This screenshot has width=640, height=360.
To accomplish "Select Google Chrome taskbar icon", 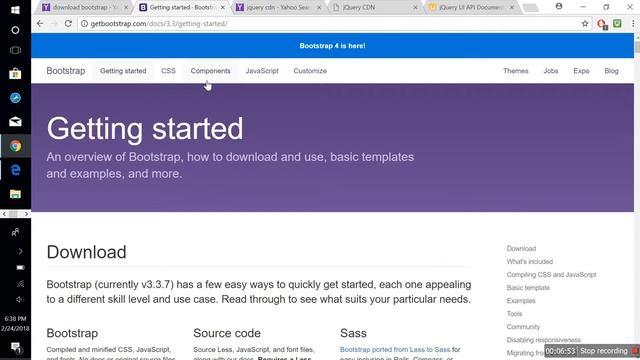I will [x=15, y=146].
